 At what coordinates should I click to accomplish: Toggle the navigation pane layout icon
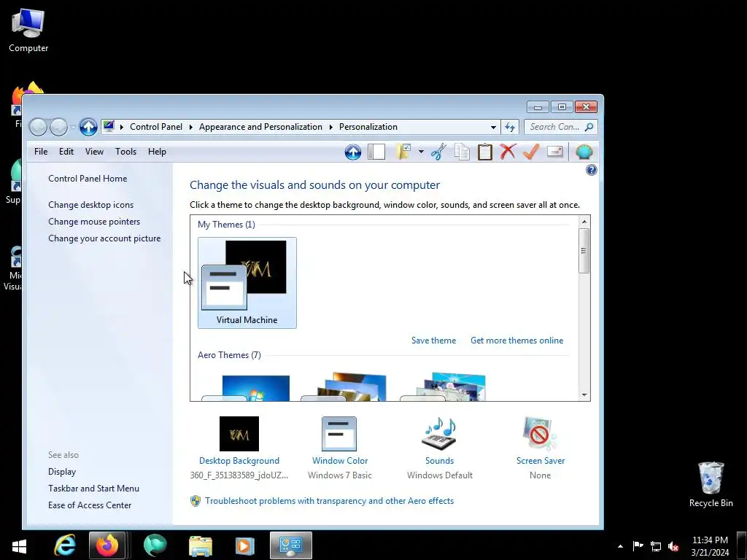pos(376,152)
